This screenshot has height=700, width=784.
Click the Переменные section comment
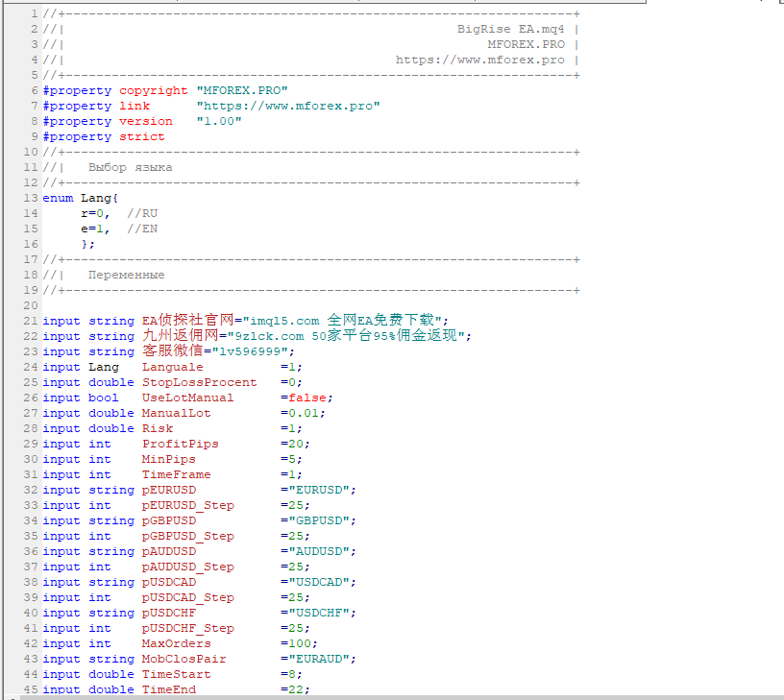pos(127,275)
